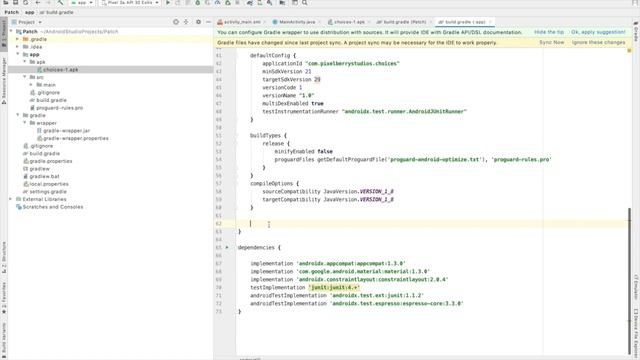The image size is (640, 360).
Task: Click Ignore these changes link
Action: pyautogui.click(x=598, y=42)
